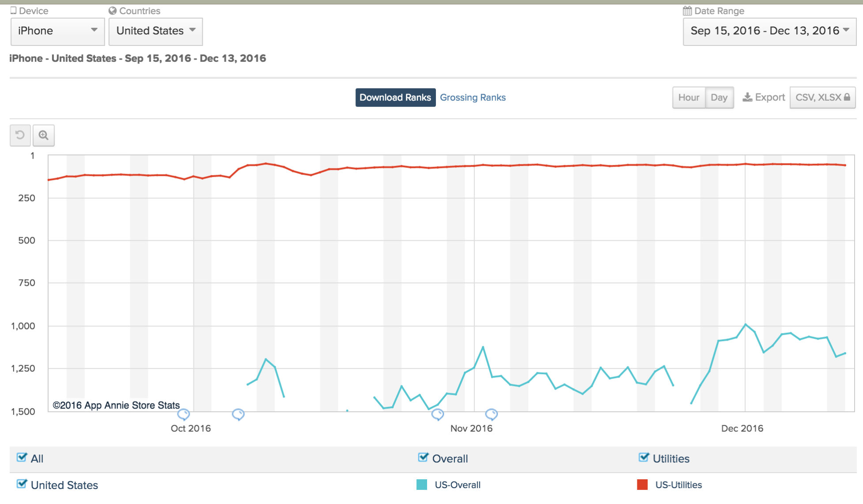Select the Download Ranks tab
863x504 pixels.
(395, 98)
